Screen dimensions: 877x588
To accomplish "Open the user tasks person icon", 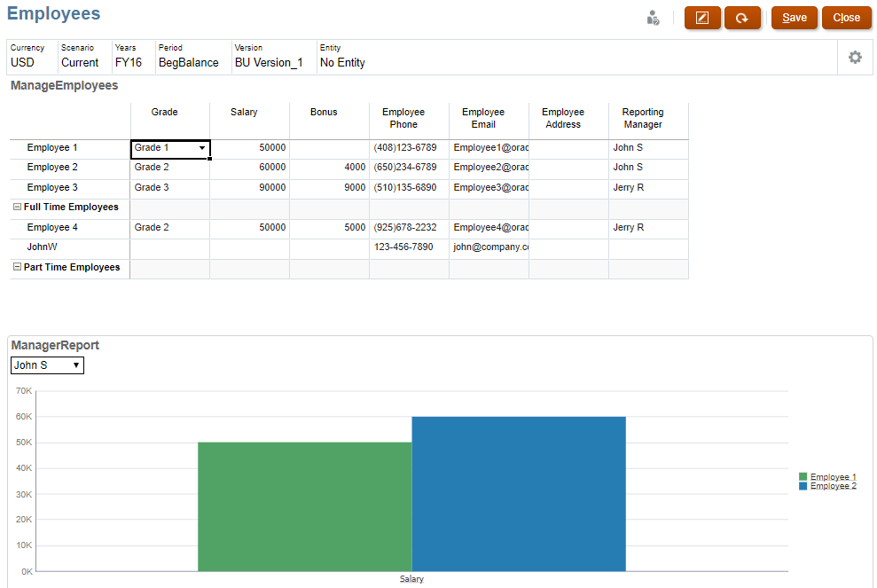I will click(x=654, y=18).
